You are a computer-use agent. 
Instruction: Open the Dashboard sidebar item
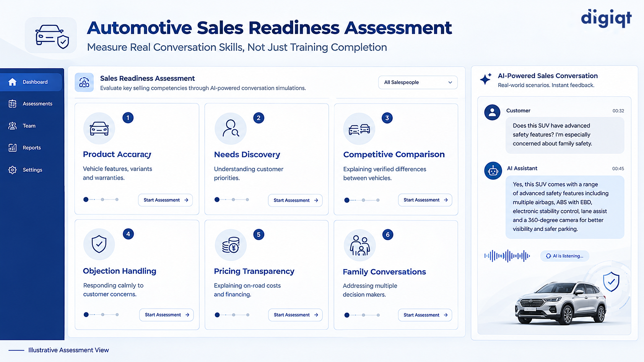coord(31,82)
